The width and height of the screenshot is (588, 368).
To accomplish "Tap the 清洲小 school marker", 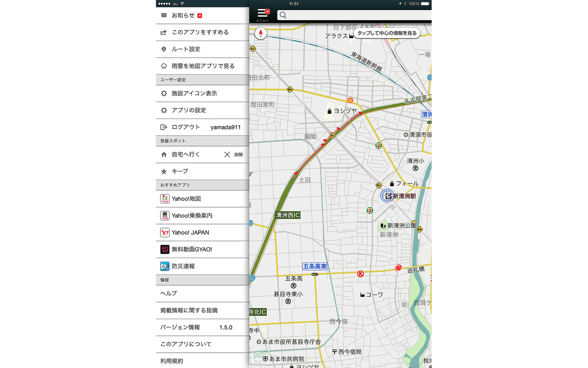I will [416, 168].
